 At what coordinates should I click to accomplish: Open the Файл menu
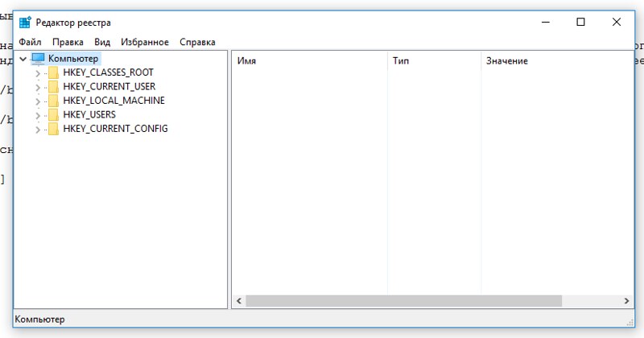pos(30,42)
